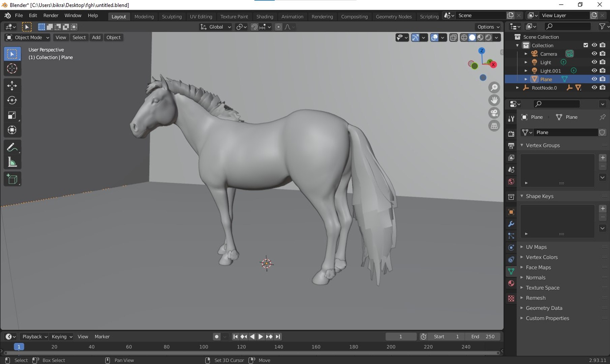Expand the UV Maps panel

click(x=536, y=247)
